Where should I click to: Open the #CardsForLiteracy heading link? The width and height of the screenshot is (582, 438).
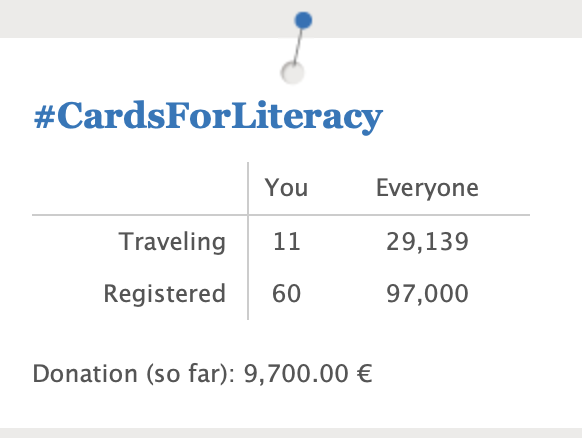pyautogui.click(x=208, y=117)
